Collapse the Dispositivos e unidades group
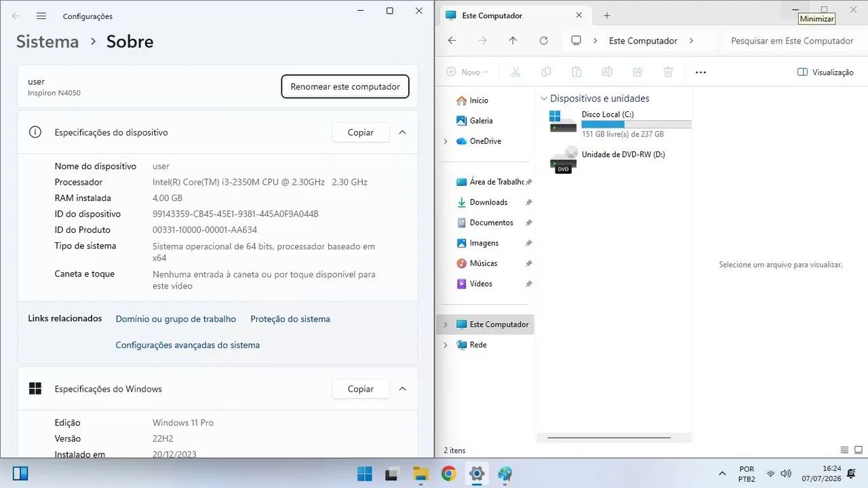This screenshot has width=868, height=488. point(544,98)
